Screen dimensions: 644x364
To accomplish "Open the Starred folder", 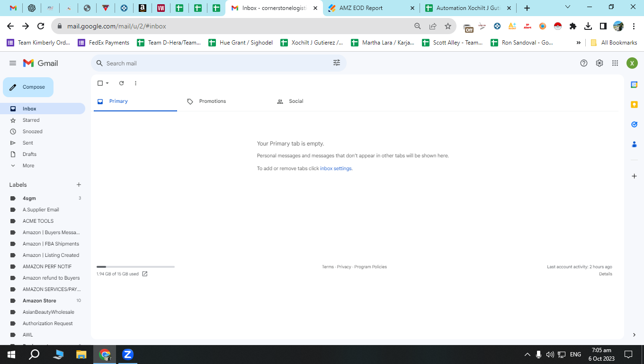I will 43,120.
